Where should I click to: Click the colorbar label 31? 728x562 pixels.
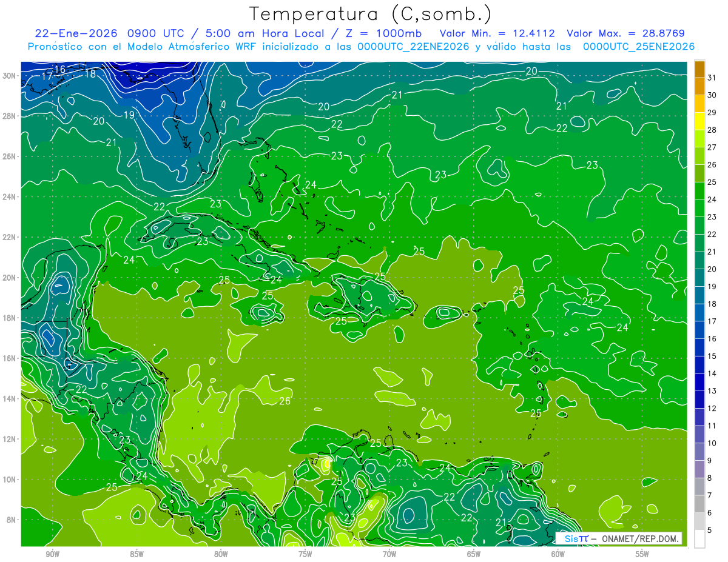click(x=712, y=78)
